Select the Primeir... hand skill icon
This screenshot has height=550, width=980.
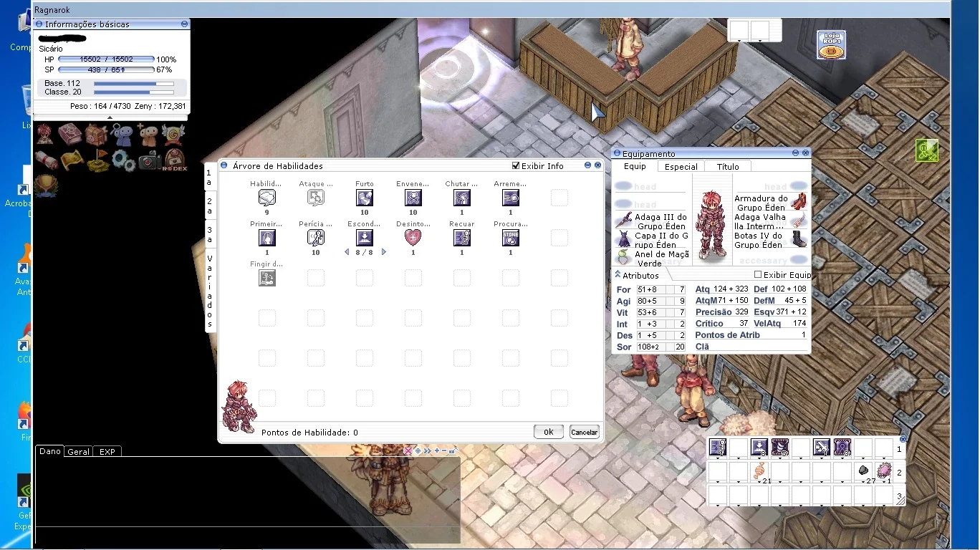267,238
